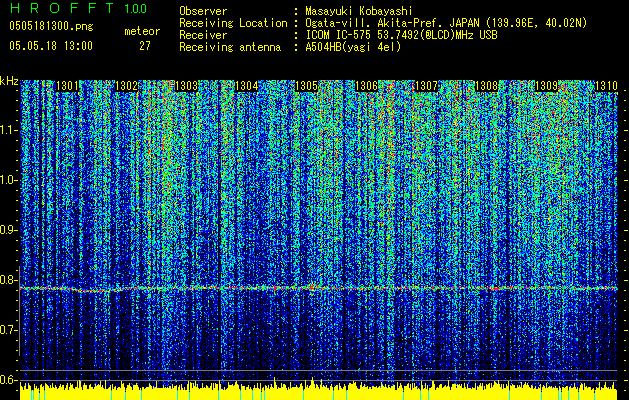Click the 1310 time marker
Image resolution: width=629 pixels, height=400 pixels.
click(606, 87)
